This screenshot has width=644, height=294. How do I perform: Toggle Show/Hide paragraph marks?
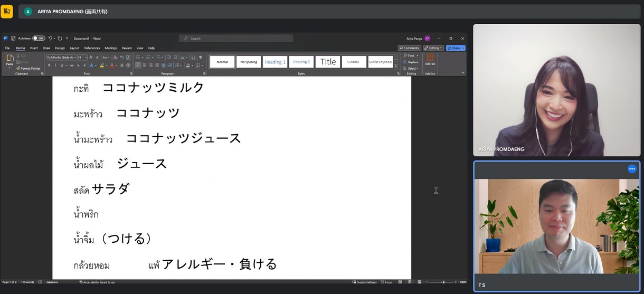click(x=200, y=57)
